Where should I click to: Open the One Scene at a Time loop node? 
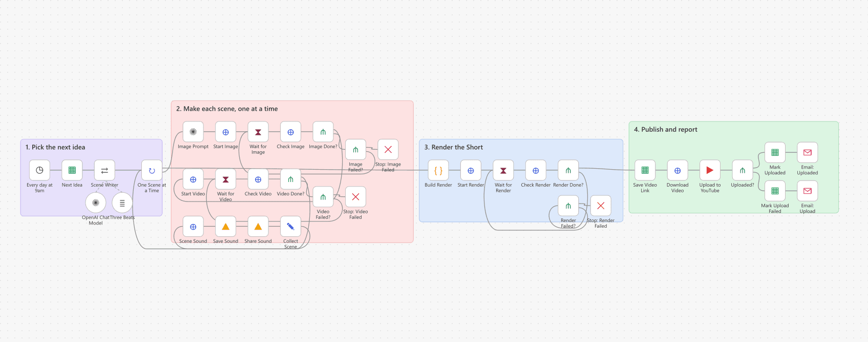point(152,170)
